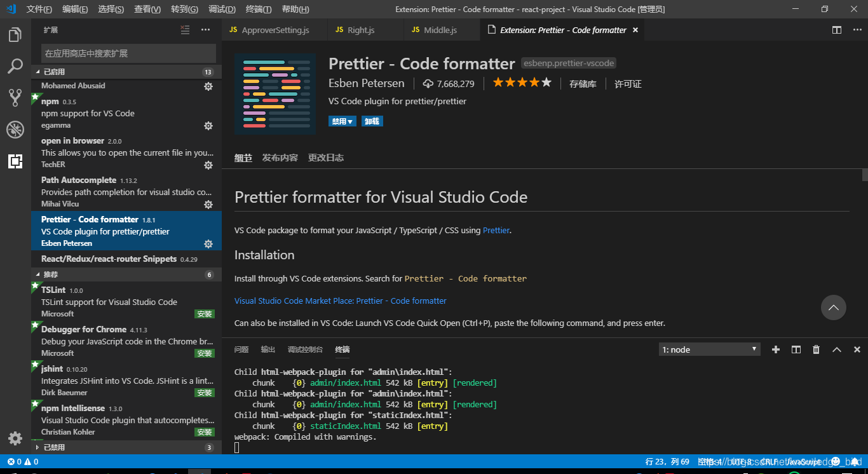Clear the extensions search results icon
Image resolution: width=868 pixels, height=474 pixels.
(185, 30)
